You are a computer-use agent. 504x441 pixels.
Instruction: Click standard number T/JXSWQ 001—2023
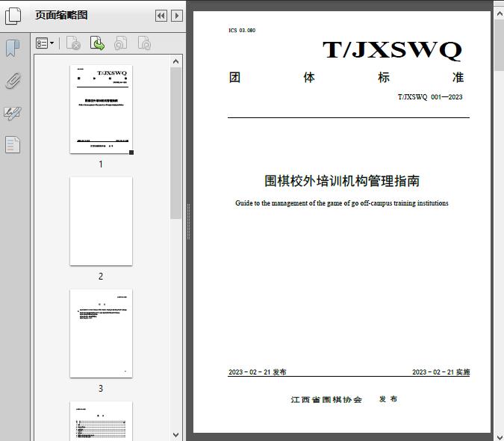click(430, 97)
